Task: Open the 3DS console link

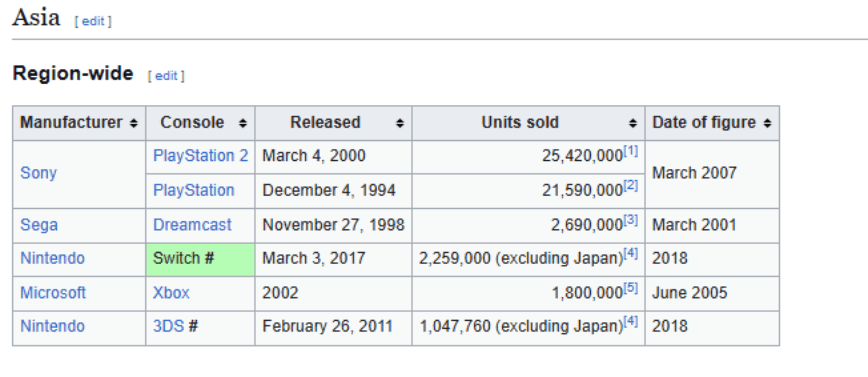Action: click(169, 326)
